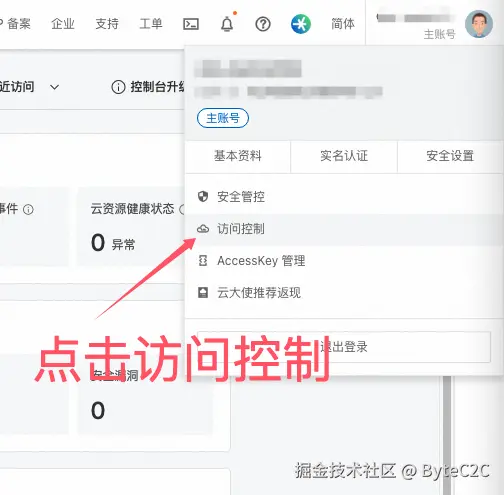Open the 企业 menu
Image resolution: width=504 pixels, height=495 pixels.
(63, 24)
